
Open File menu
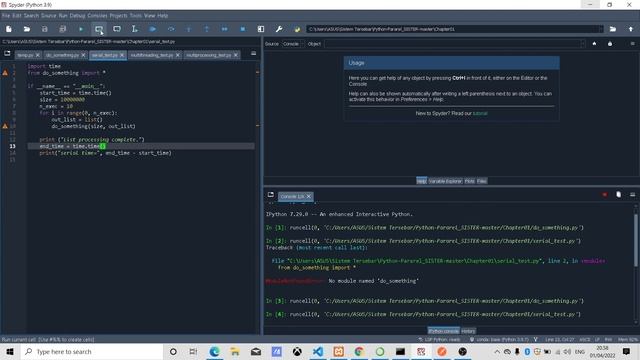(6, 16)
